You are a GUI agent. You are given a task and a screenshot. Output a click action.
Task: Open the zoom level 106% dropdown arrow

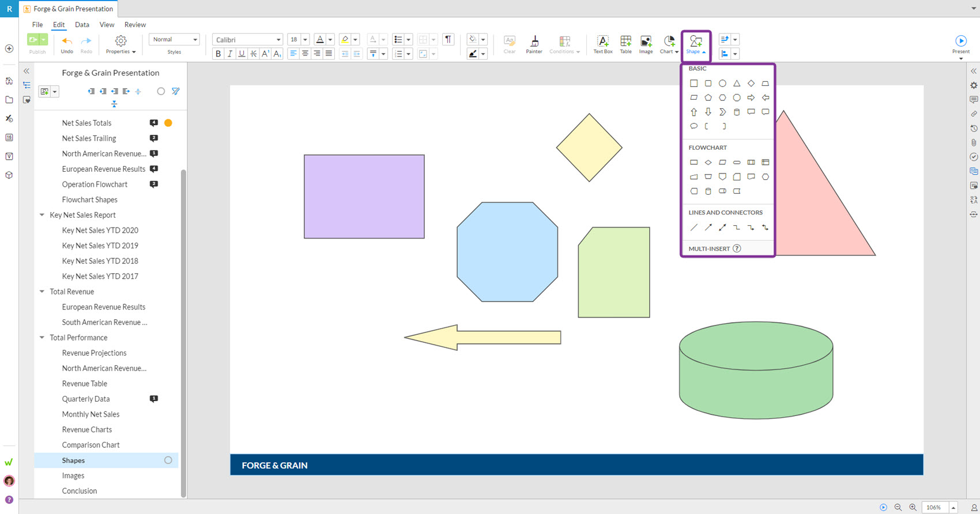click(x=953, y=508)
